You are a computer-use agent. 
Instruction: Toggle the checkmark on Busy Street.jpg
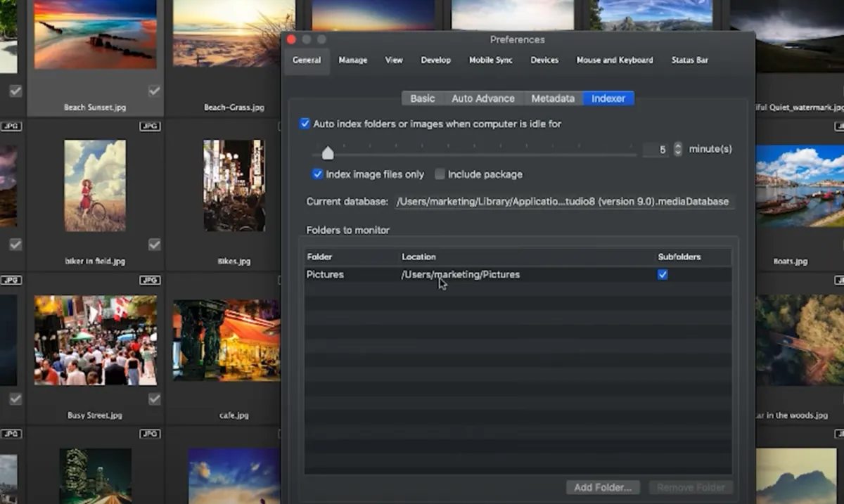(x=155, y=399)
